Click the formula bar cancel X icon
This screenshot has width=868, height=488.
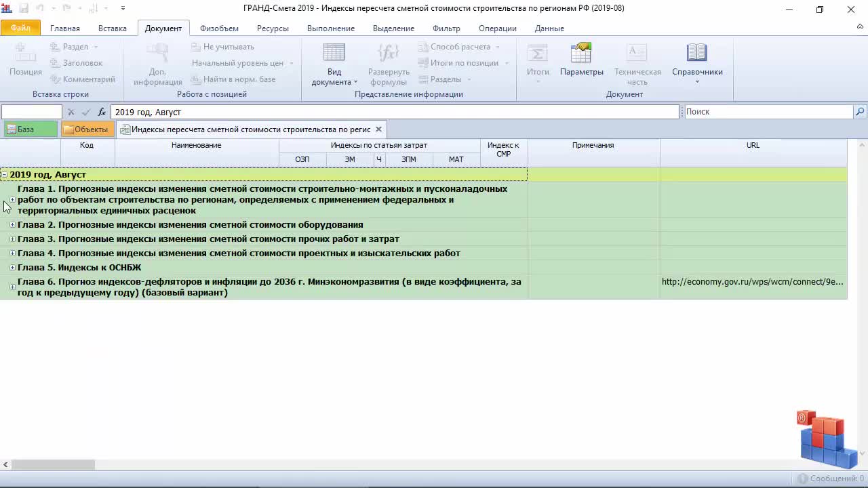(x=71, y=112)
